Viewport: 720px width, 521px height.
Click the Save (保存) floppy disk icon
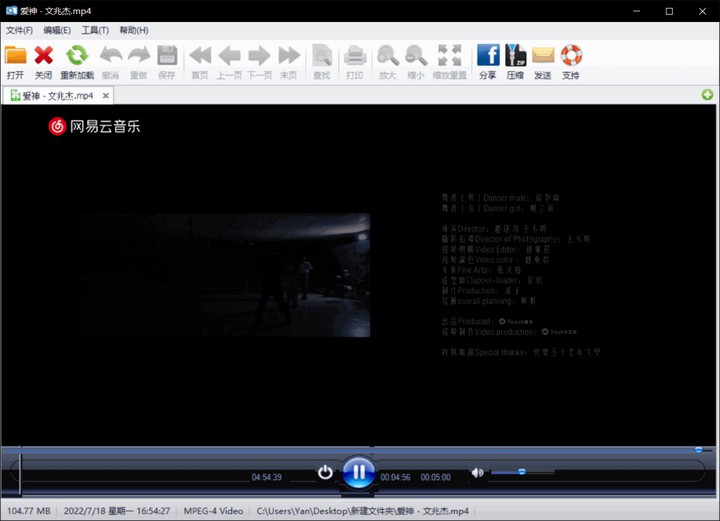point(167,55)
